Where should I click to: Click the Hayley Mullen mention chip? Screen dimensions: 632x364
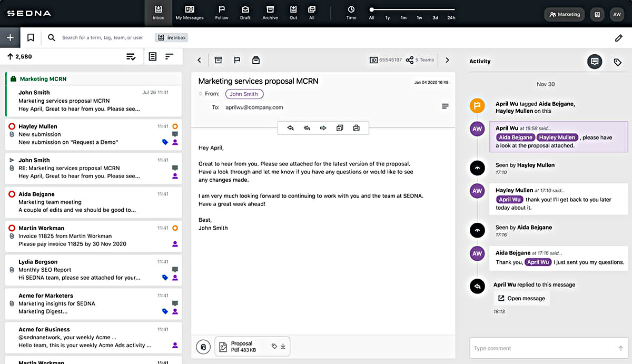(557, 137)
